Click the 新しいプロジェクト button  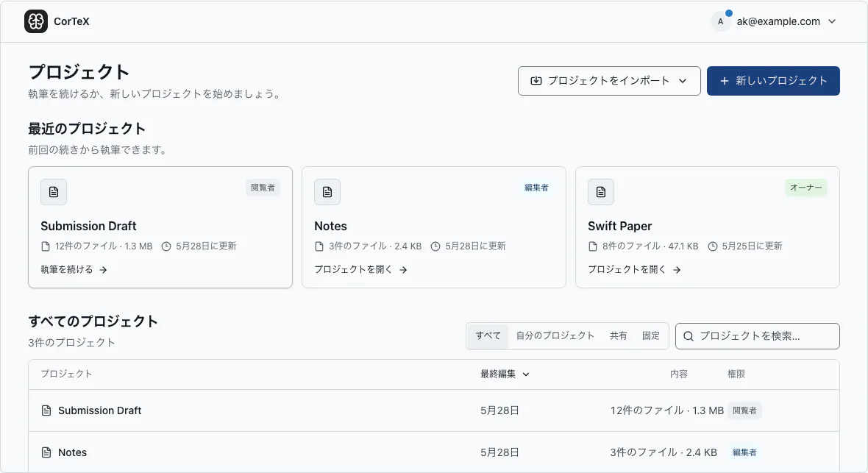773,81
